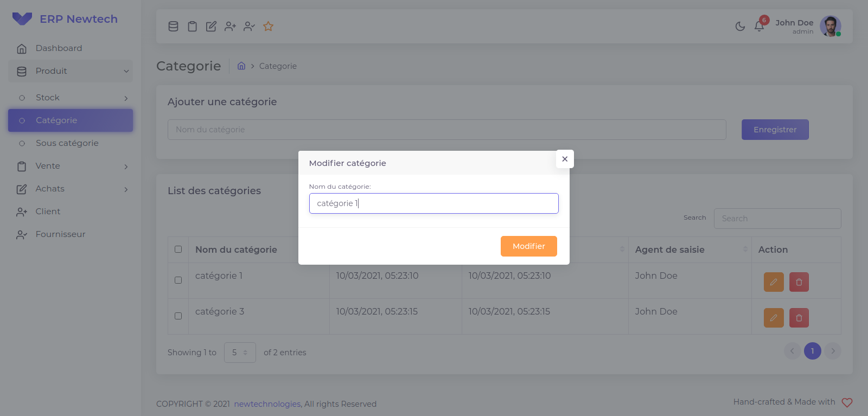This screenshot has height=416, width=868.
Task: Close the Modifier catégorie dialog
Action: click(565, 159)
